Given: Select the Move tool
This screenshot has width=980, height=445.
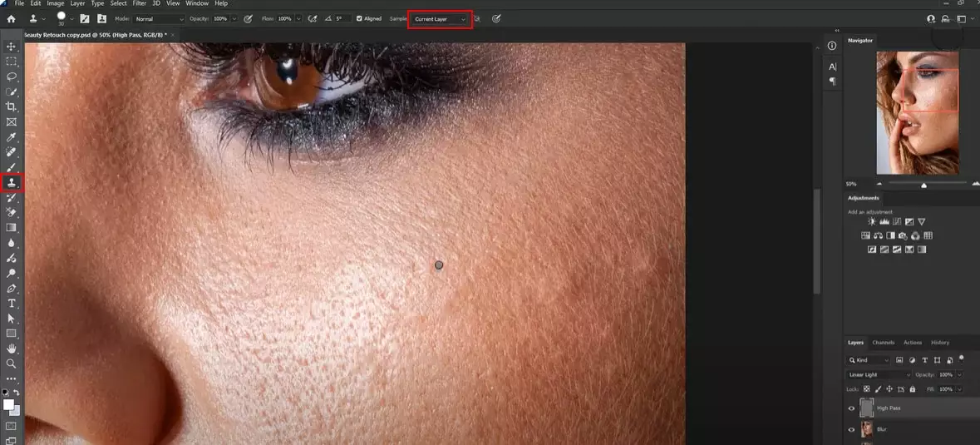Looking at the screenshot, I should (x=12, y=47).
